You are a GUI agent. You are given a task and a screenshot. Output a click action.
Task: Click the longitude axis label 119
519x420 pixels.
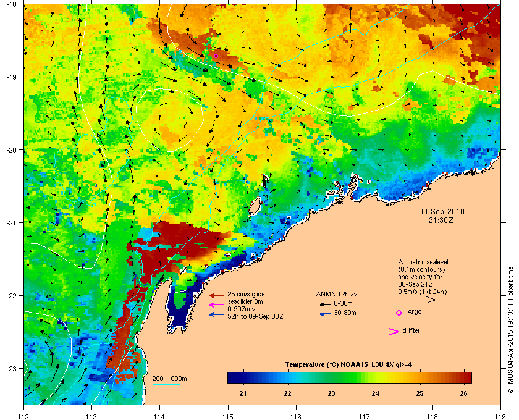coord(501,416)
